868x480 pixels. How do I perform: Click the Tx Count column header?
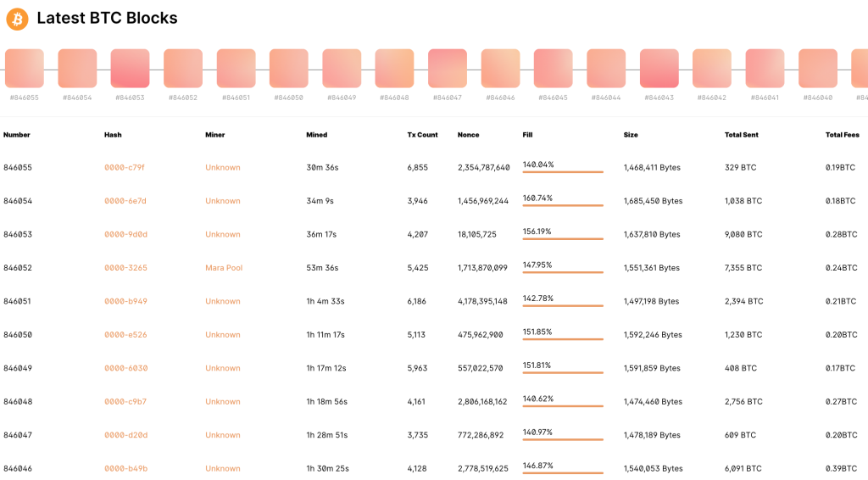(x=423, y=135)
